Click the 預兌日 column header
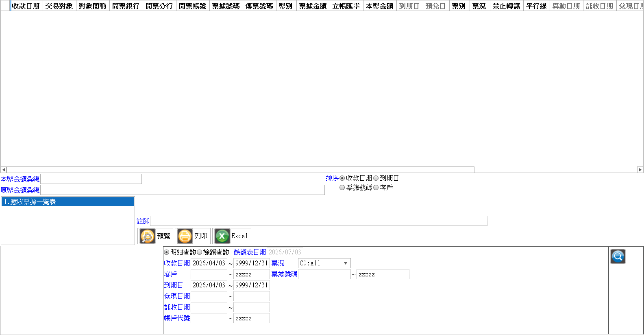 [436, 6]
